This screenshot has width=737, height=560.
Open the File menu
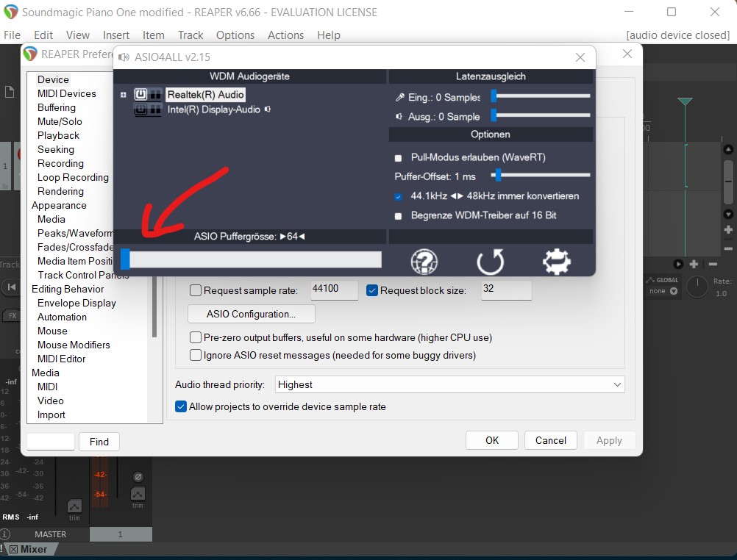tap(13, 35)
